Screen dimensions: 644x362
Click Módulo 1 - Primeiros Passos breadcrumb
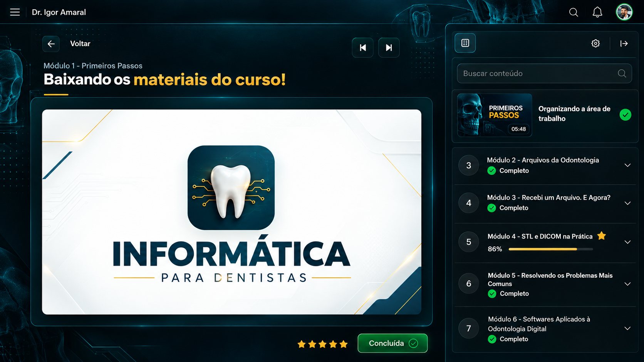tap(93, 66)
